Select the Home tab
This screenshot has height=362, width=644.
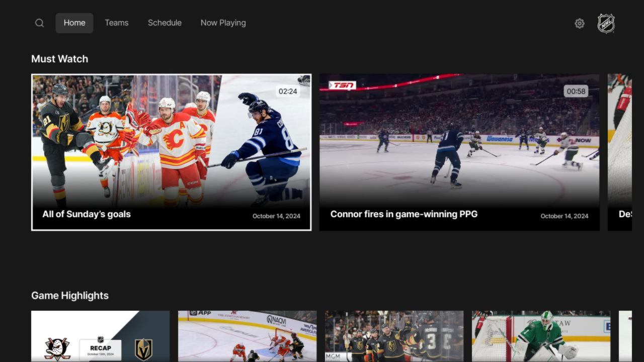(74, 23)
